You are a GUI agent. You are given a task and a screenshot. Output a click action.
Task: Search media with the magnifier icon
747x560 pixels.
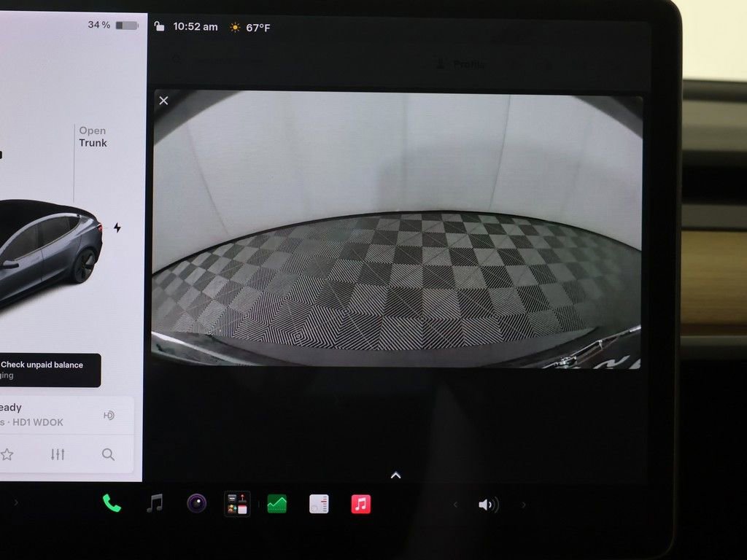[x=108, y=454]
